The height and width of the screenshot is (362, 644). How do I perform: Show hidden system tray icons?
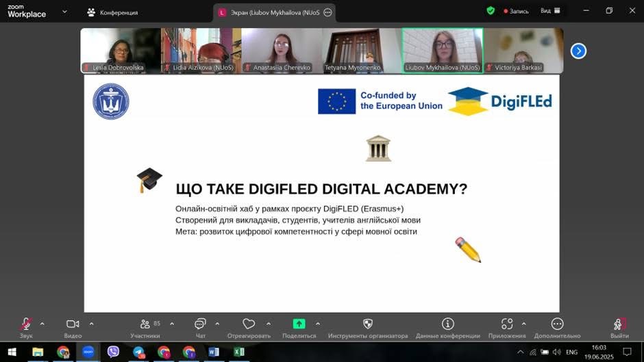coord(521,352)
